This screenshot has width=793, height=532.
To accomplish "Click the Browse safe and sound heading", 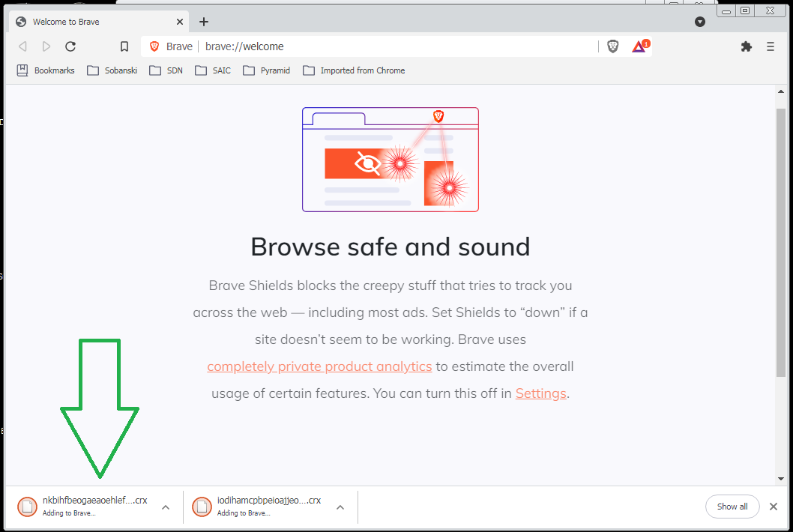I will (x=391, y=247).
